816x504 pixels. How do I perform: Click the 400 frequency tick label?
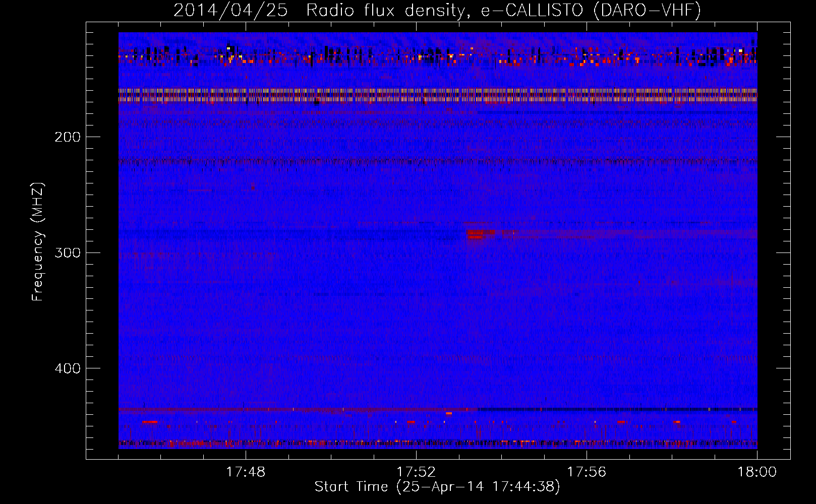pyautogui.click(x=67, y=368)
